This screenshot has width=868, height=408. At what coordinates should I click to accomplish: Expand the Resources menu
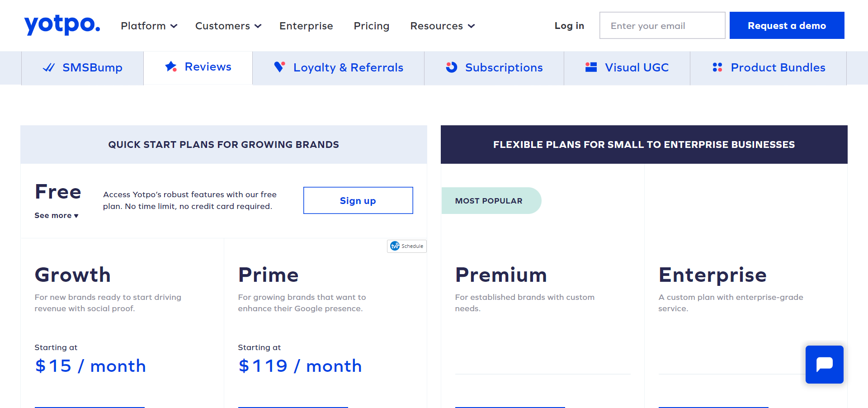point(442,26)
